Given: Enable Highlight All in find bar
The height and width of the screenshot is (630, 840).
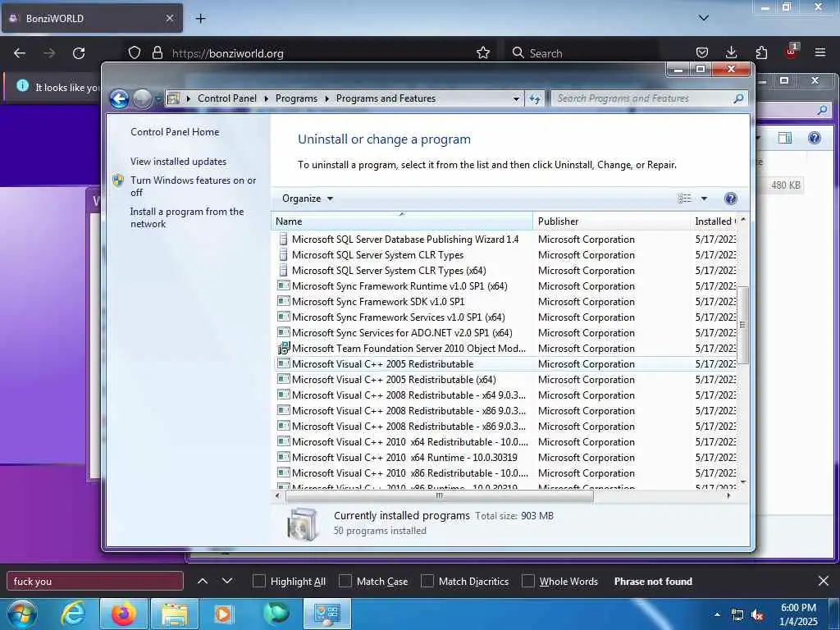Looking at the screenshot, I should point(258,582).
